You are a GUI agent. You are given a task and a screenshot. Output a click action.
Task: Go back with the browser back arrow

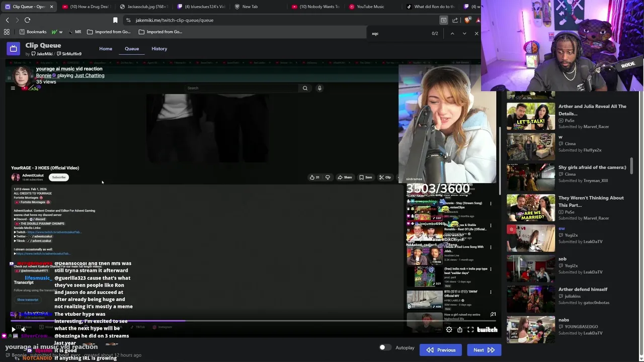pos(7,20)
